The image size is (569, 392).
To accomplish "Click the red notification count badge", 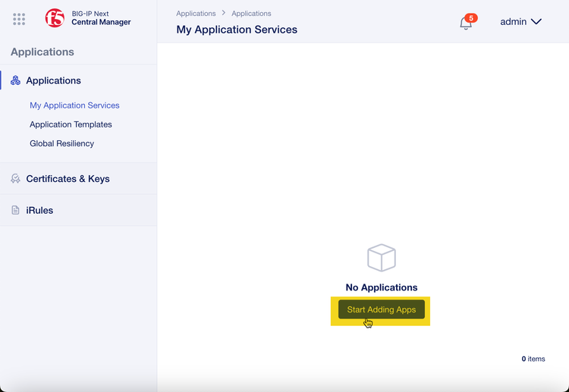I will [471, 17].
